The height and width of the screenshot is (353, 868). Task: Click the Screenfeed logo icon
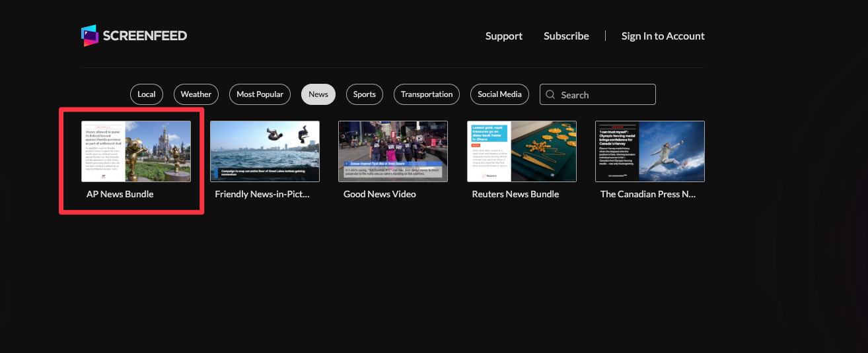90,36
